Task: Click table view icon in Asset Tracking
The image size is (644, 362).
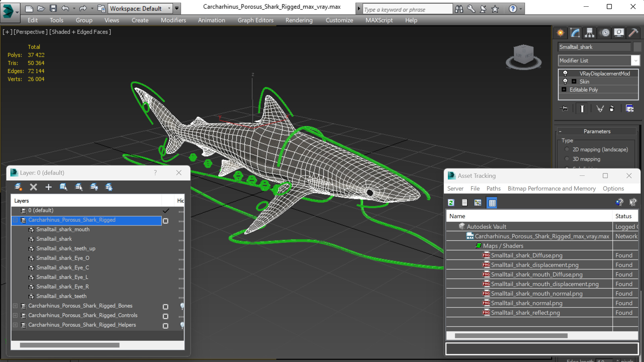Action: click(x=492, y=203)
